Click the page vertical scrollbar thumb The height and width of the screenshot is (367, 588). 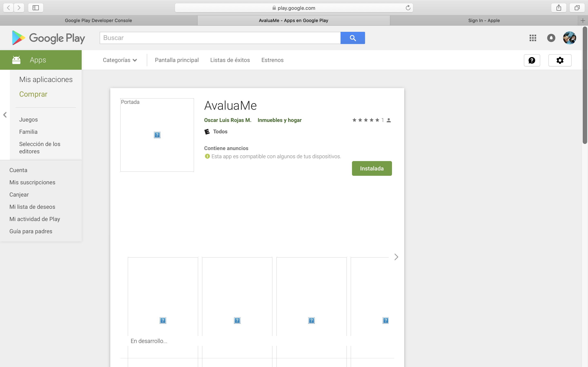[585, 85]
